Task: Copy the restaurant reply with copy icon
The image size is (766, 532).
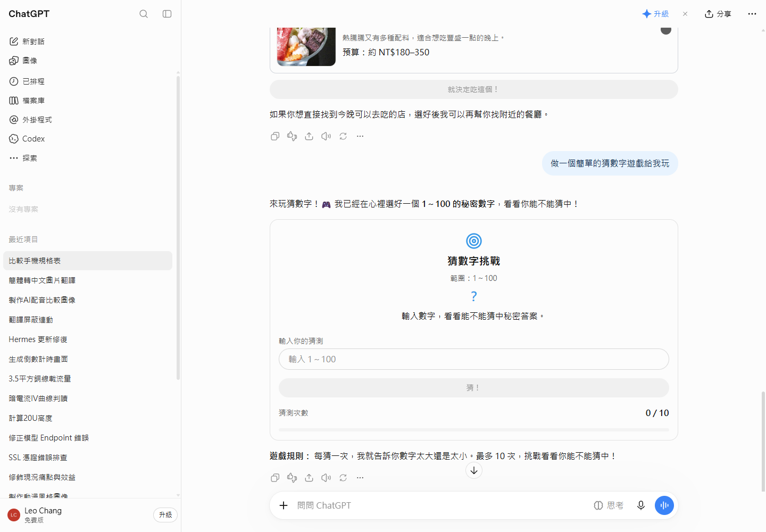Action: pos(275,136)
